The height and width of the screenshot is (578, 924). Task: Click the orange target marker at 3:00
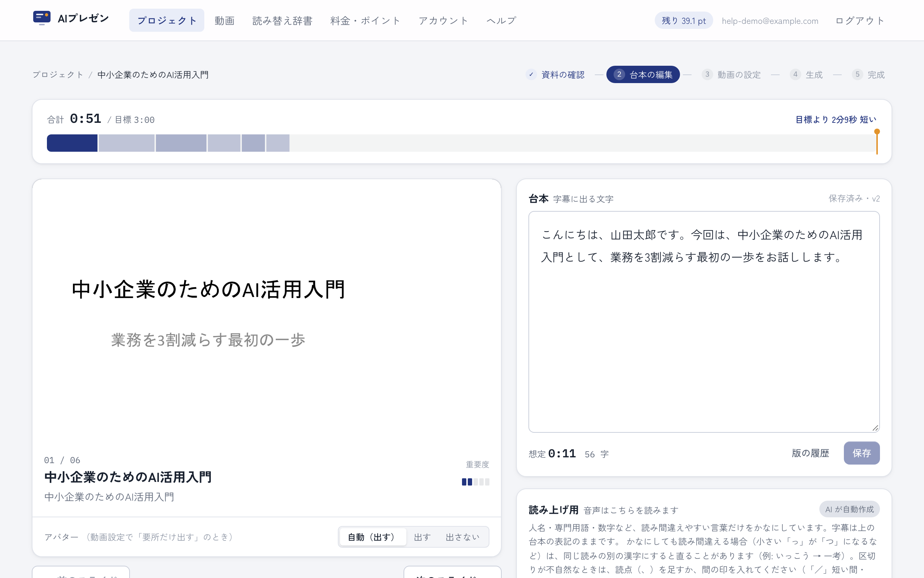point(877,142)
